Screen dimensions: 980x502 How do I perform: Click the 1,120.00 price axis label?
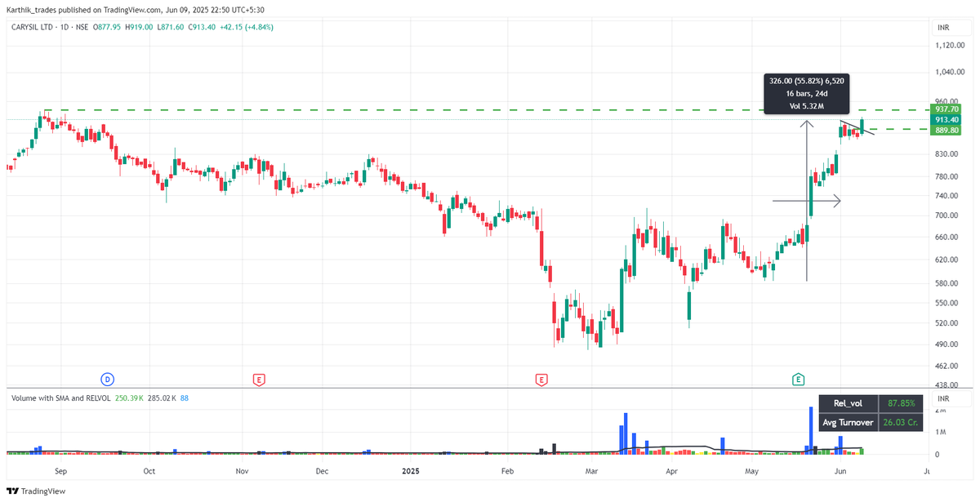(x=950, y=46)
